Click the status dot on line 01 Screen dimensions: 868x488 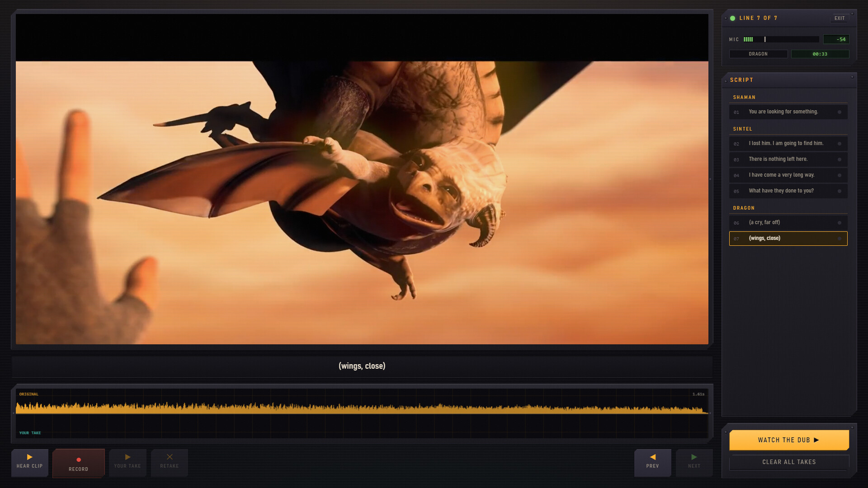coord(840,112)
